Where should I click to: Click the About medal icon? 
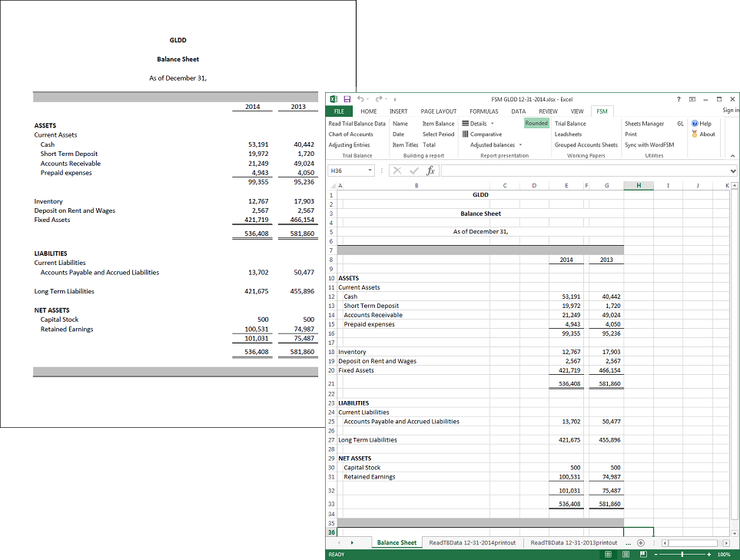695,134
